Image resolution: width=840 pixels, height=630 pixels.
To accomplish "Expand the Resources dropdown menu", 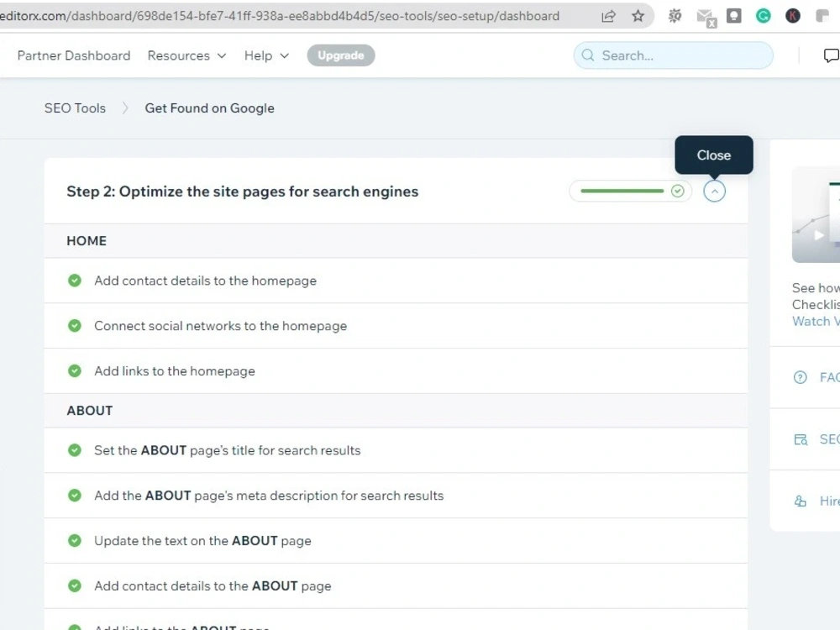I will coord(186,55).
